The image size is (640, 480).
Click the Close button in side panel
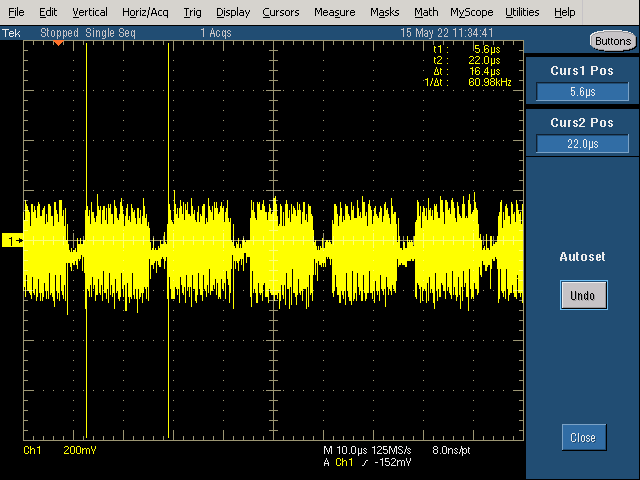click(x=584, y=438)
